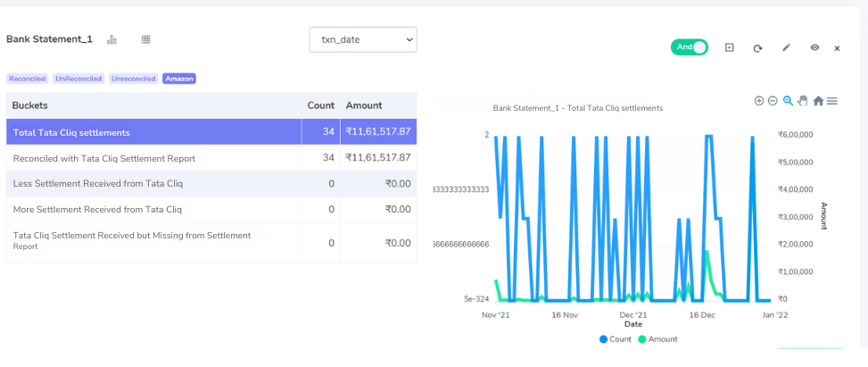Toggle Amount series in chart legend
Image resolution: width=868 pixels, height=367 pixels.
(657, 339)
